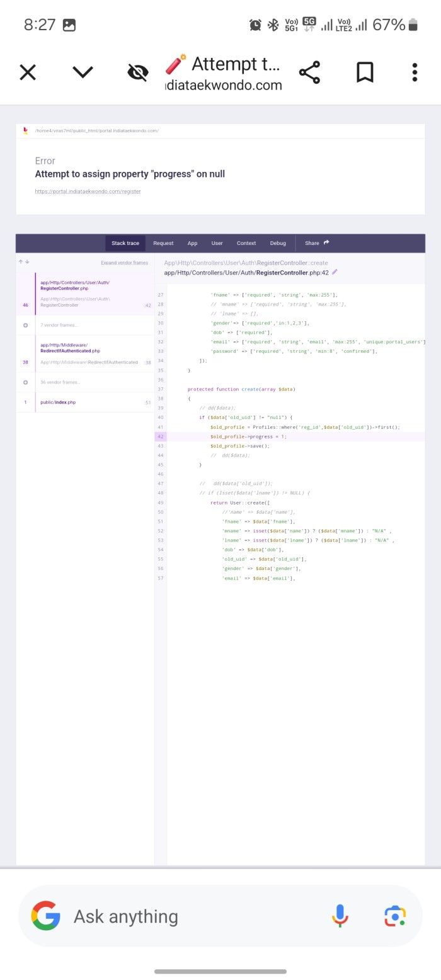Open Google Lens camera icon

(395, 916)
